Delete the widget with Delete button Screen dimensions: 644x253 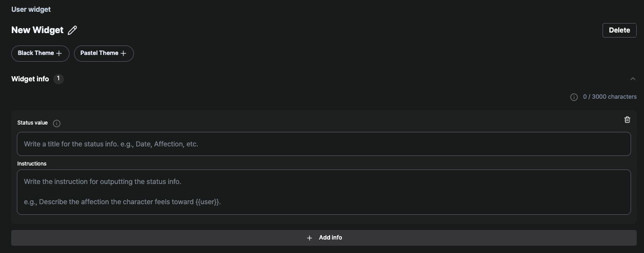[x=619, y=30]
